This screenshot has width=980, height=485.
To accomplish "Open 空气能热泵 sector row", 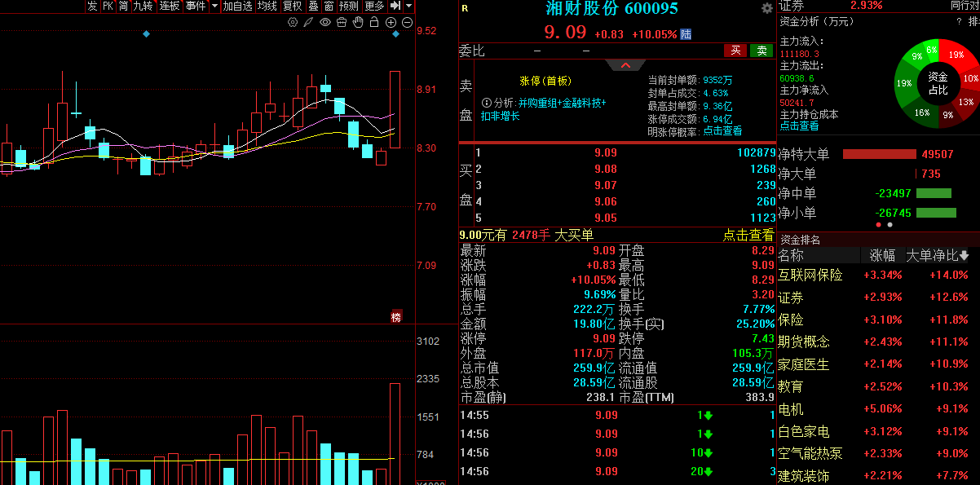I will (x=878, y=454).
